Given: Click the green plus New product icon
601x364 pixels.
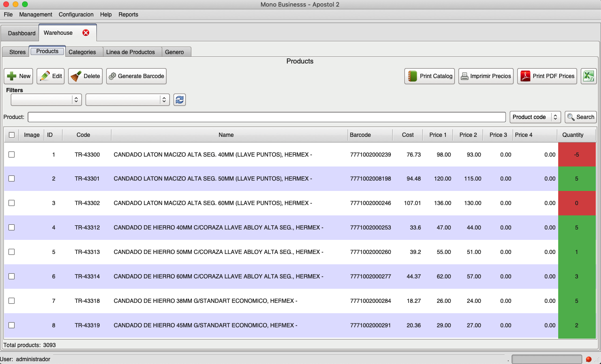Looking at the screenshot, I should (12, 76).
